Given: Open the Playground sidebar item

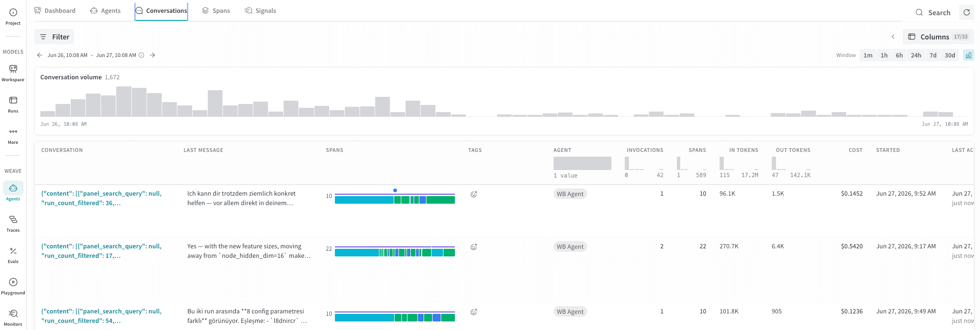Looking at the screenshot, I should tap(13, 286).
